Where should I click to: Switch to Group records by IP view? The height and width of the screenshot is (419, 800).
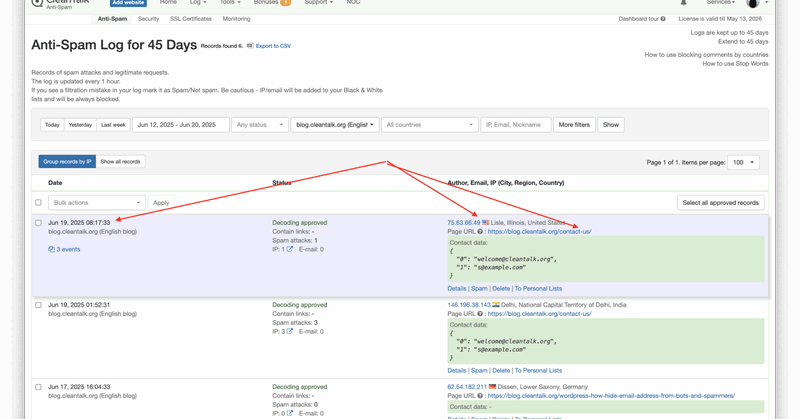(67, 162)
